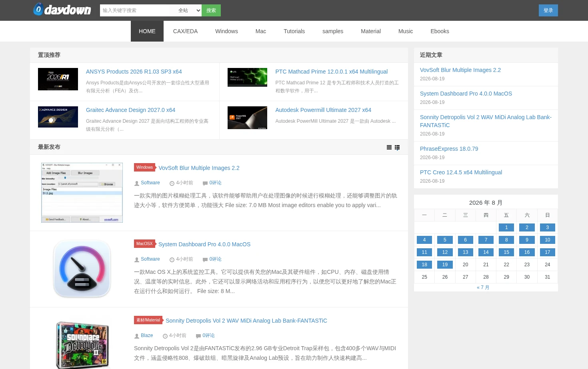Open 0评论 comments on Sonnity Detropolis post

(208, 335)
